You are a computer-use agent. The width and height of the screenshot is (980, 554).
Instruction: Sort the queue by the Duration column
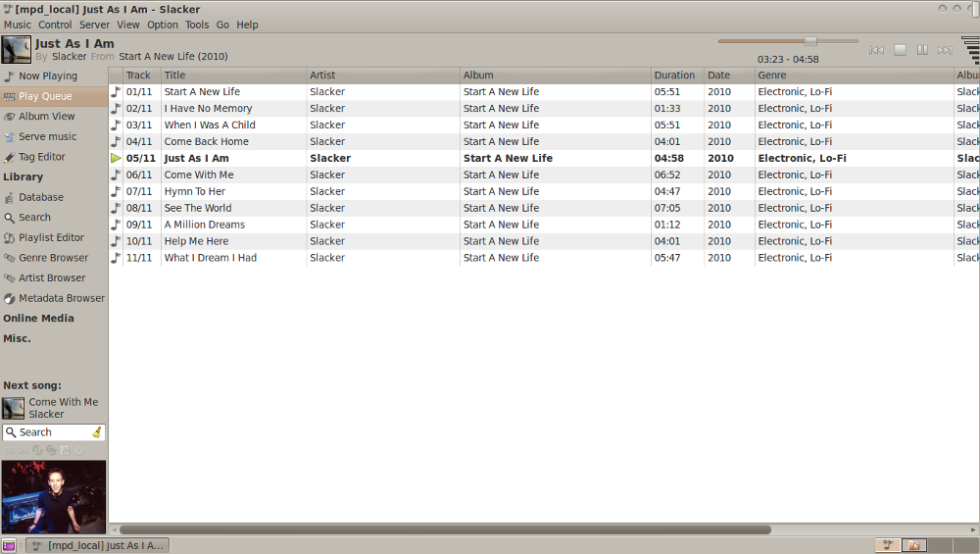pyautogui.click(x=674, y=76)
